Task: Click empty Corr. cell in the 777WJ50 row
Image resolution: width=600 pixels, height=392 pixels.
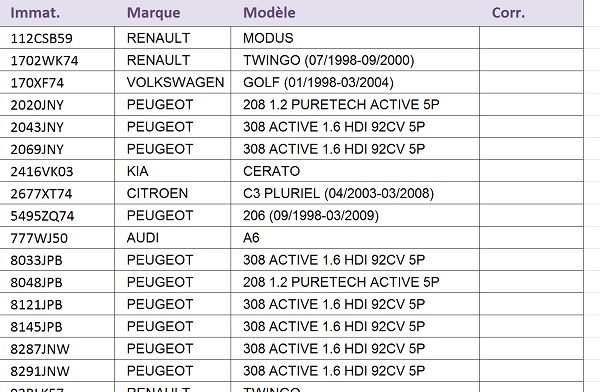Action: 532,238
